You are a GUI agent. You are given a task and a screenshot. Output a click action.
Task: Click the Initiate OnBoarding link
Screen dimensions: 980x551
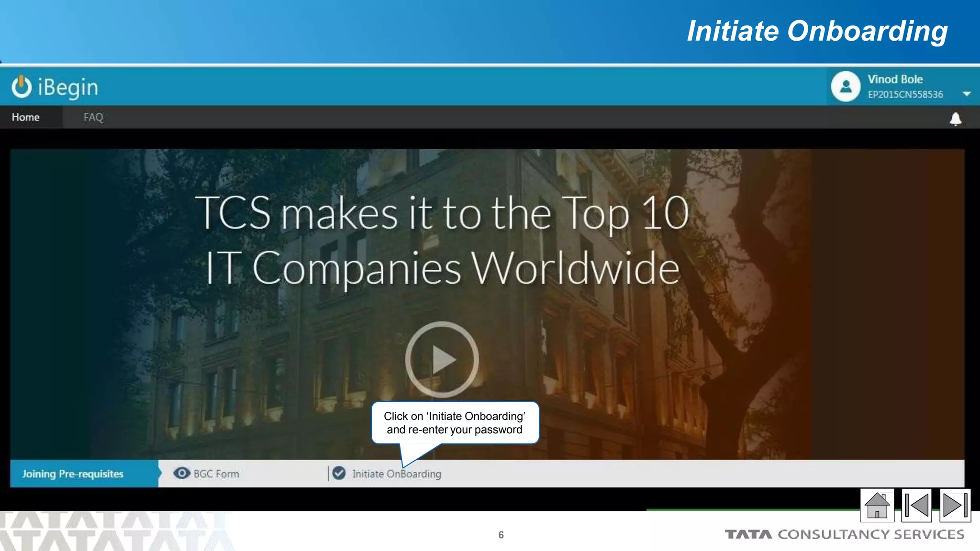[x=397, y=474]
